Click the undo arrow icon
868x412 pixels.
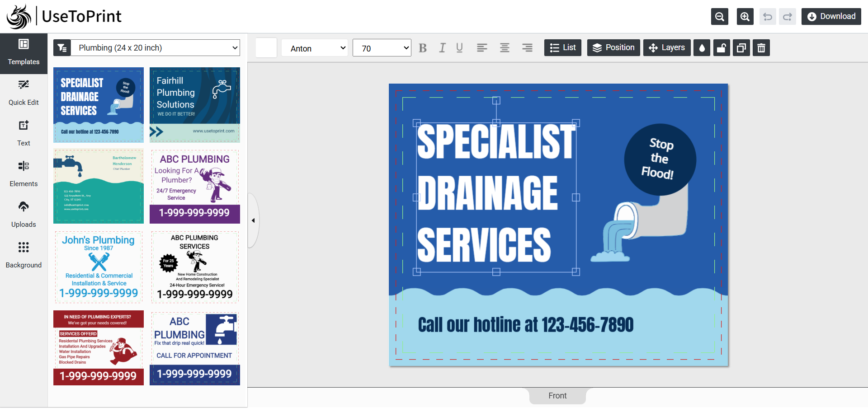point(768,17)
